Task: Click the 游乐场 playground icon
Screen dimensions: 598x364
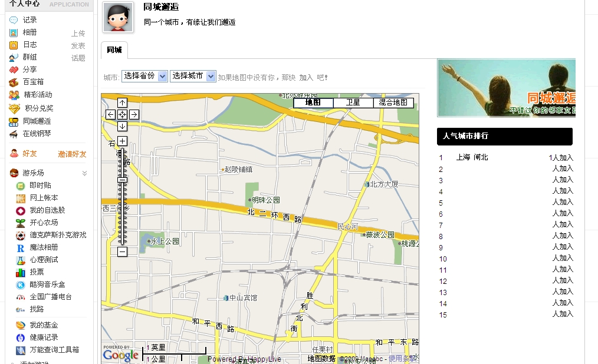Action: 14,173
